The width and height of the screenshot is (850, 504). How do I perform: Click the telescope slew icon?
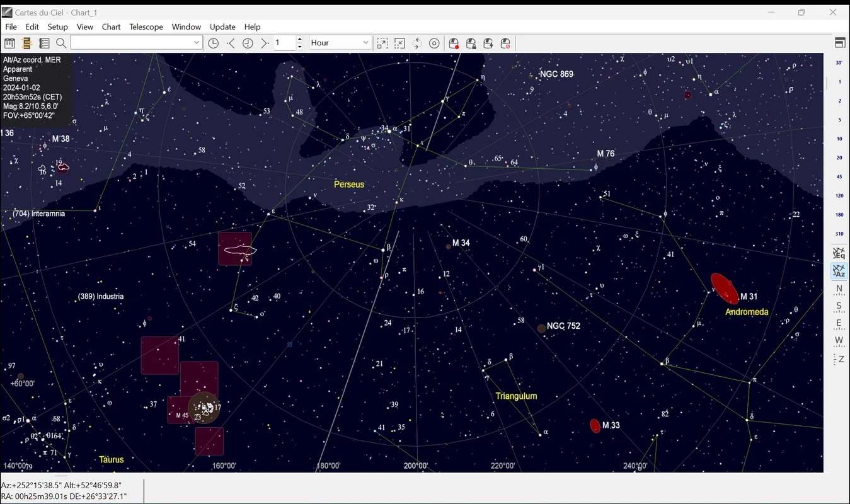488,43
